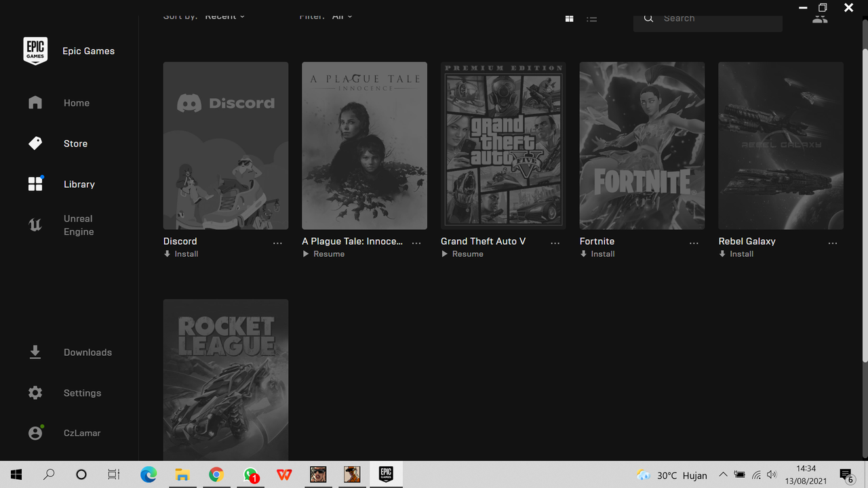This screenshot has height=488, width=868.
Task: Install Rebel Galaxy
Action: click(x=736, y=254)
